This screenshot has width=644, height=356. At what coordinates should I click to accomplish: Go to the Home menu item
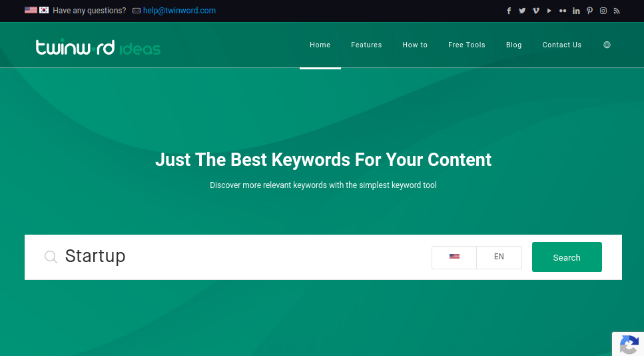(320, 45)
